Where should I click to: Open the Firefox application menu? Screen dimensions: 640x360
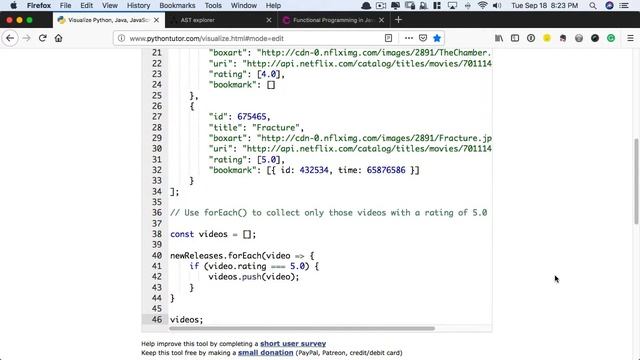(x=39, y=6)
